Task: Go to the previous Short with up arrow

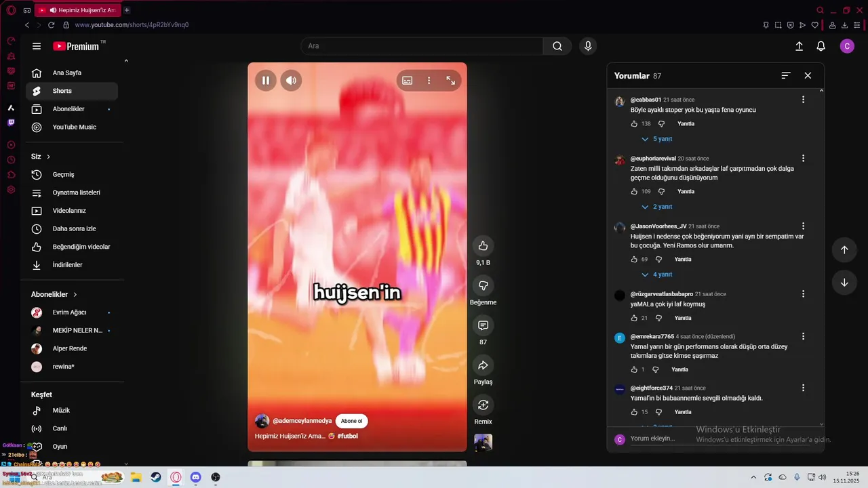Action: 844,249
